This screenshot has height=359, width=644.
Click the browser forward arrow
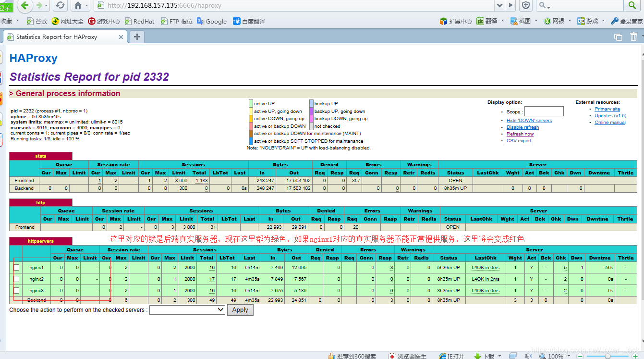point(39,5)
